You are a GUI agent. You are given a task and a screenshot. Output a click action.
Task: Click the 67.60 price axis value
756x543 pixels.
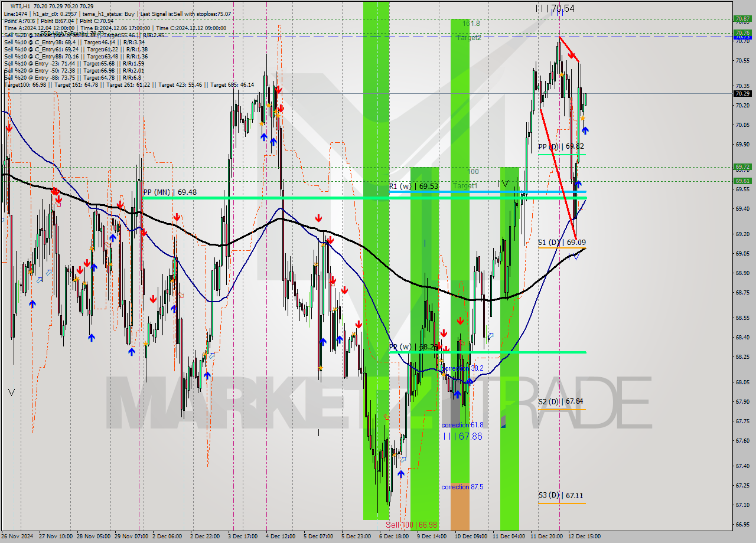click(x=742, y=440)
